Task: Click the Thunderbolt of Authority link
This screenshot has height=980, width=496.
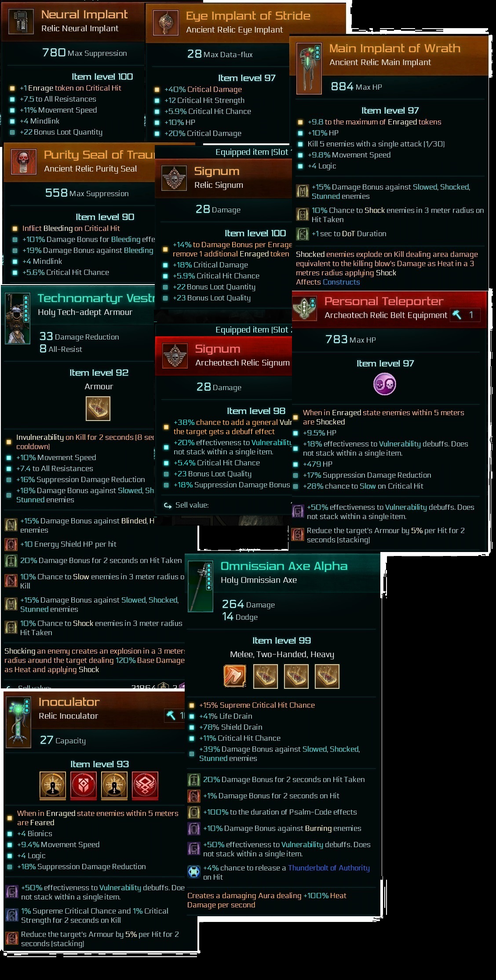Action: coord(329,867)
